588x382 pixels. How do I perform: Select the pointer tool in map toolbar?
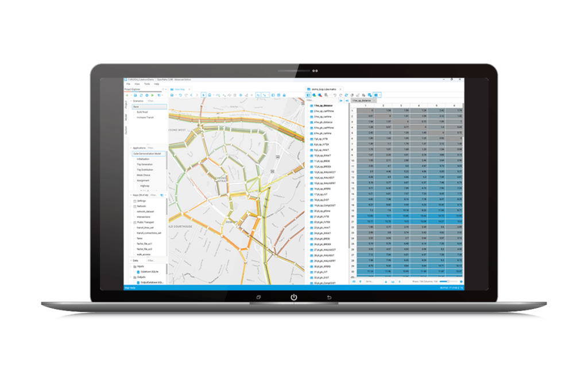tap(203, 94)
